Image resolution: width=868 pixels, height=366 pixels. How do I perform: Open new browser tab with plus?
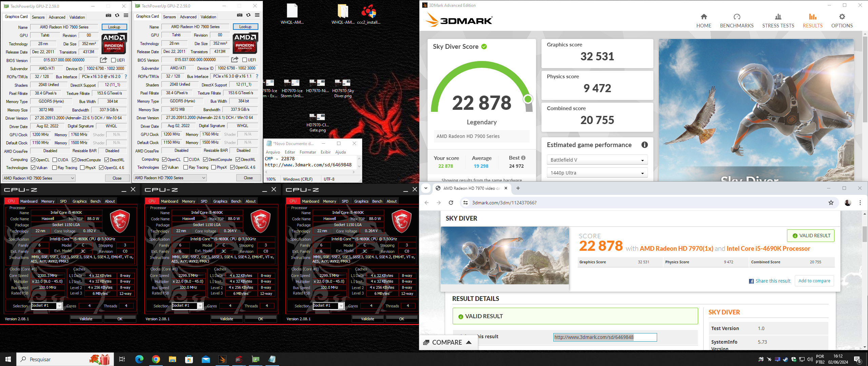click(x=518, y=188)
